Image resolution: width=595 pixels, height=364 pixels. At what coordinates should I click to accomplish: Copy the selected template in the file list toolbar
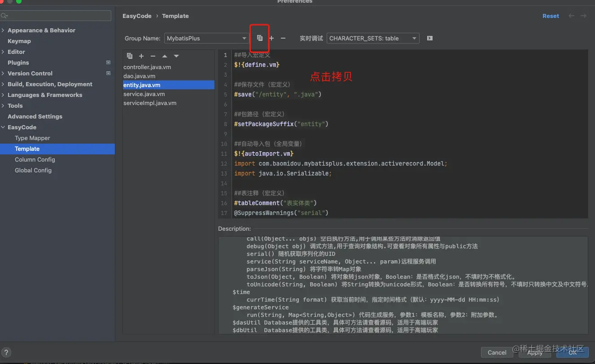point(130,56)
